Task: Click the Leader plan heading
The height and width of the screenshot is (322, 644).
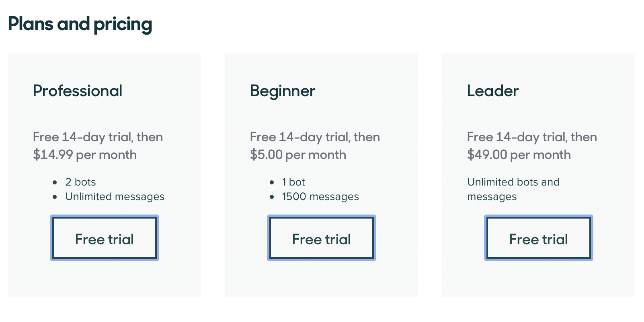Action: [493, 91]
